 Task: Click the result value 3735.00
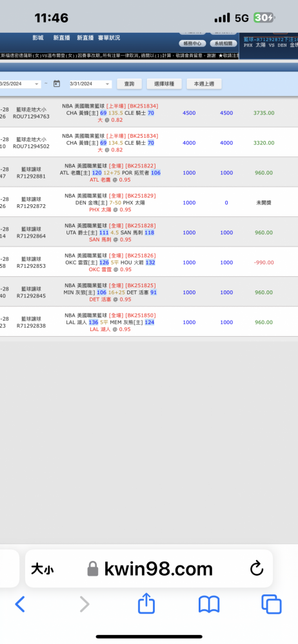pyautogui.click(x=264, y=113)
